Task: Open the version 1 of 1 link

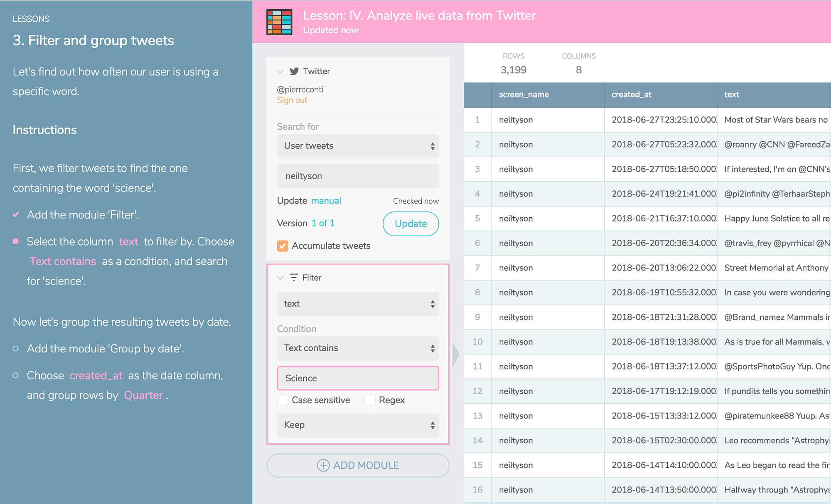Action: click(323, 223)
